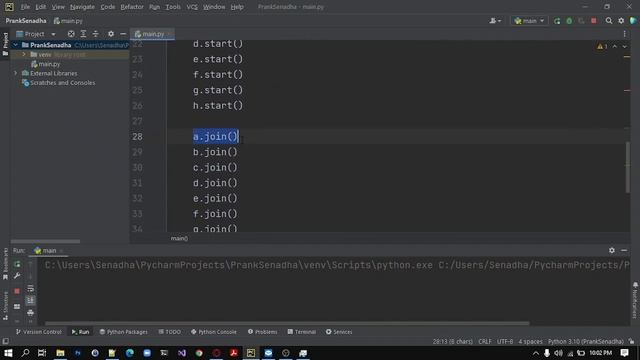Screen dimensions: 640x360
Task: Click the Run tool window button
Action: tap(80, 332)
